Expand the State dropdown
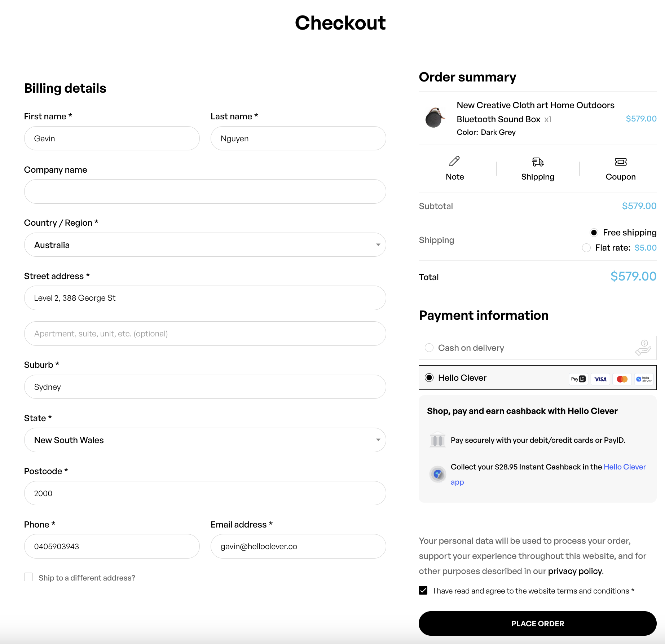Viewport: 665px width, 644px height. coord(205,440)
